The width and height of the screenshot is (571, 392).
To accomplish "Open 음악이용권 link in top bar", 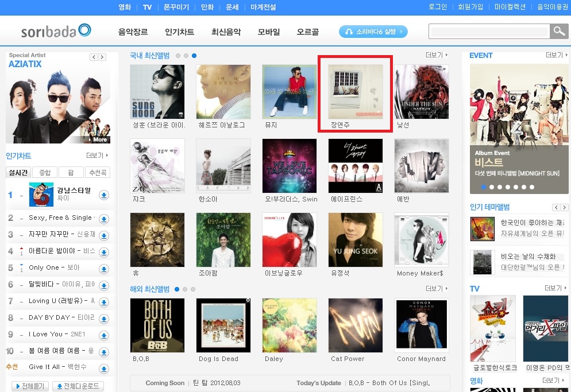I will point(553,7).
